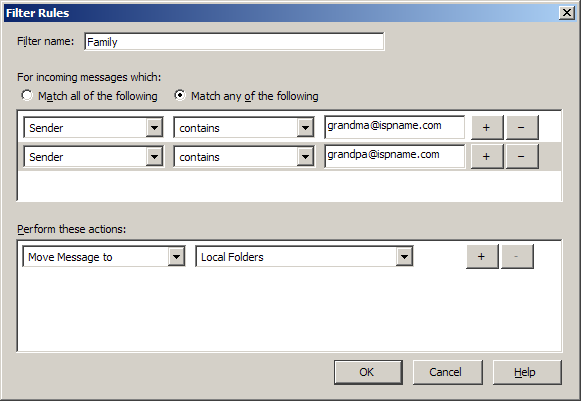Click the Filter name field containing Family
Screen dimensions: 581x401
point(234,42)
